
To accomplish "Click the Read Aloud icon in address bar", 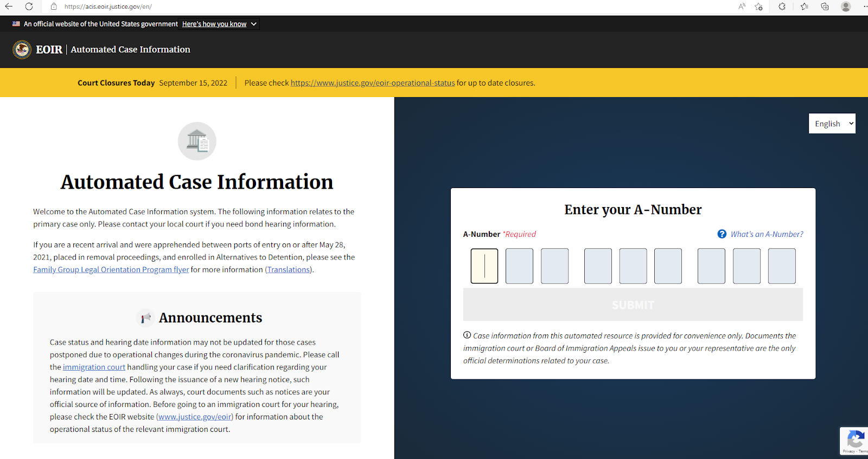I will tap(742, 7).
